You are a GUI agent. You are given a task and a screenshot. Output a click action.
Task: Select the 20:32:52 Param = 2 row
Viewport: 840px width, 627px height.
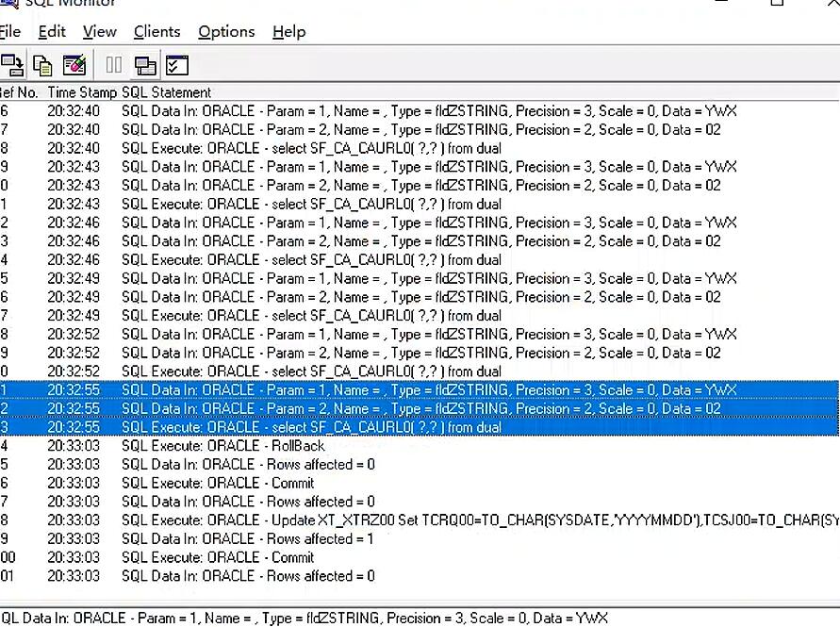(420, 353)
